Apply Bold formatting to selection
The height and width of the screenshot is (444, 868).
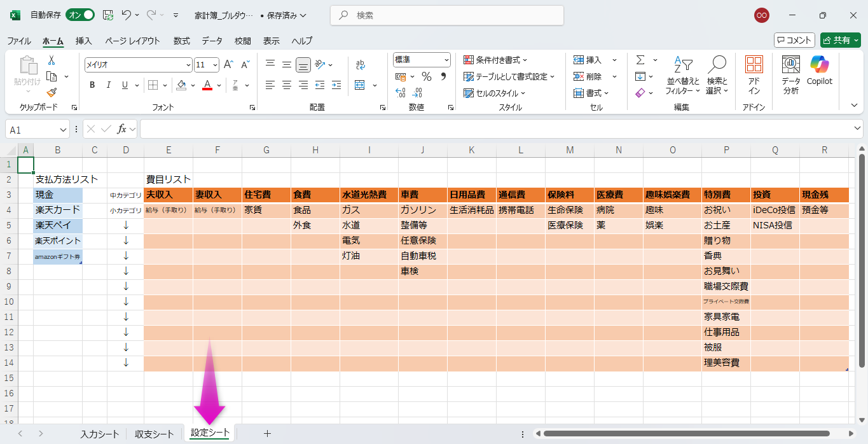[92, 85]
